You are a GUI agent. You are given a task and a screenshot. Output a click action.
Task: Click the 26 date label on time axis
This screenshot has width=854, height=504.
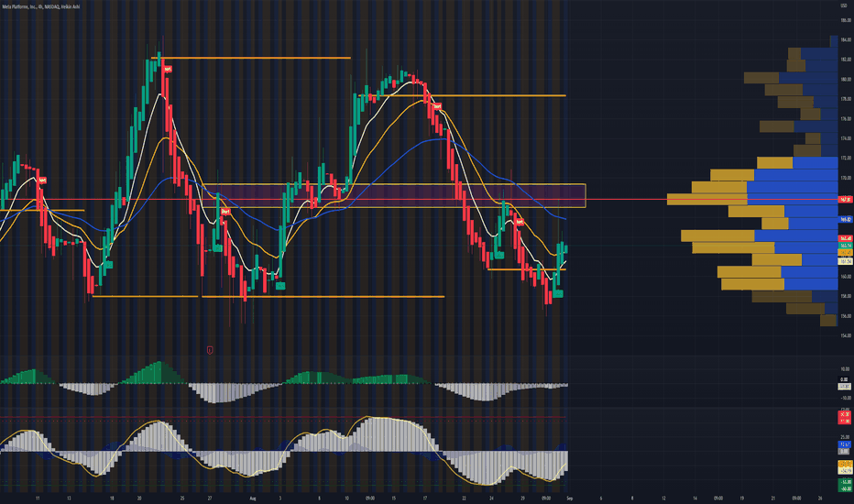pos(820,498)
